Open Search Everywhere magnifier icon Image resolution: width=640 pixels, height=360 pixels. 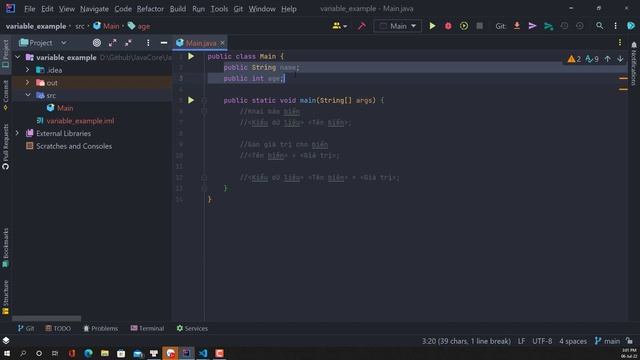(x=599, y=26)
